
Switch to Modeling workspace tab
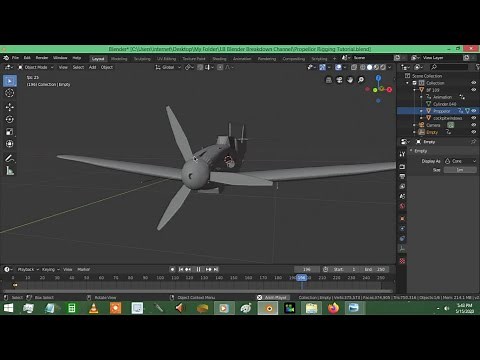pos(119,59)
